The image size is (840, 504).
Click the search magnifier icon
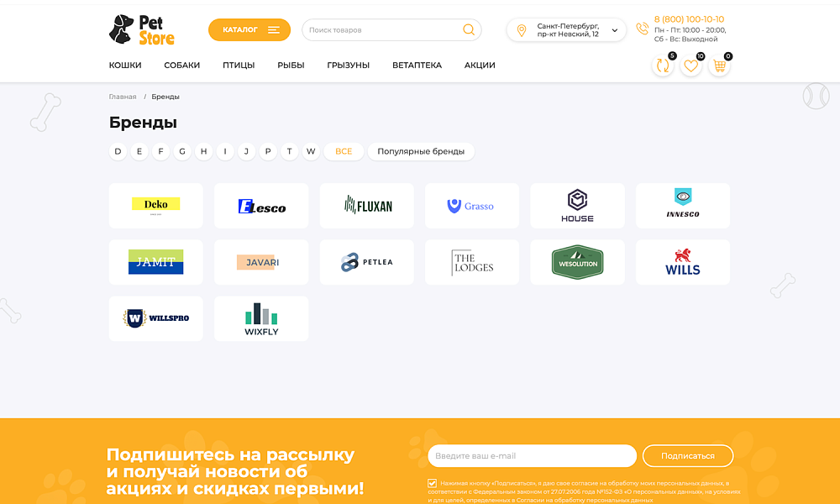pyautogui.click(x=469, y=29)
